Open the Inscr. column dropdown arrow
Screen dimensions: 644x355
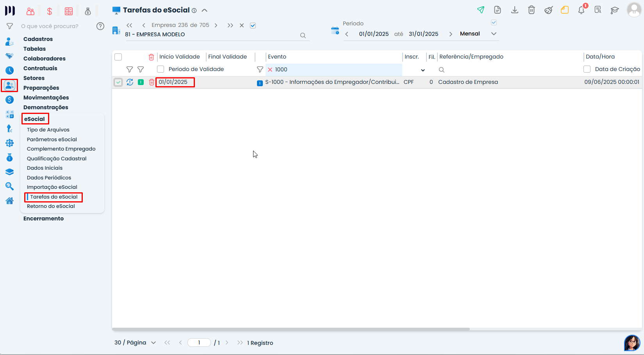coord(423,70)
